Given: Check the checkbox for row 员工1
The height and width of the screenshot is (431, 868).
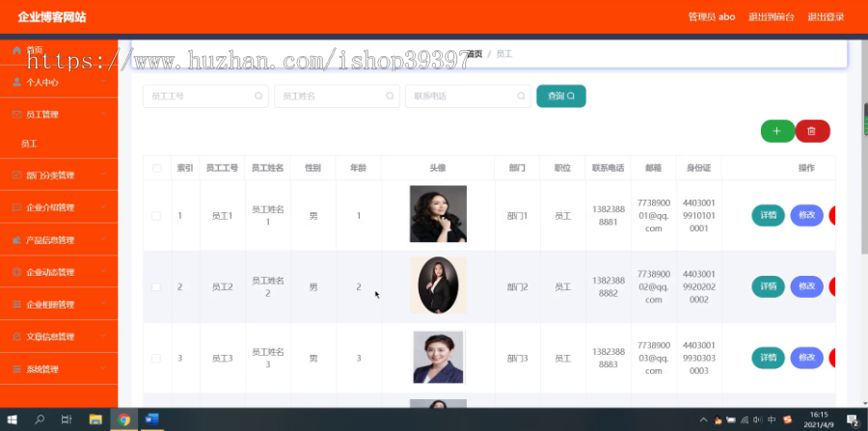Looking at the screenshot, I should click(x=156, y=216).
